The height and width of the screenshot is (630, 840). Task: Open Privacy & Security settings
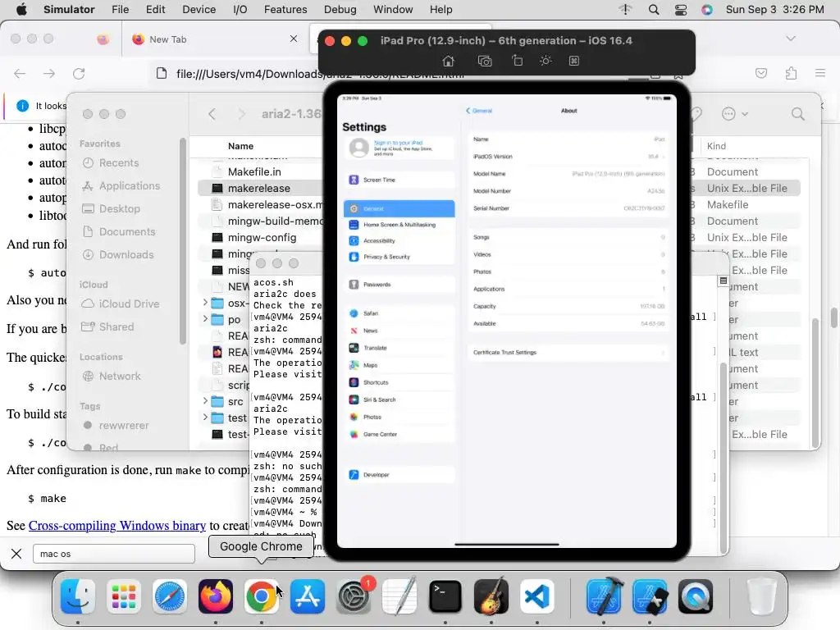point(399,257)
